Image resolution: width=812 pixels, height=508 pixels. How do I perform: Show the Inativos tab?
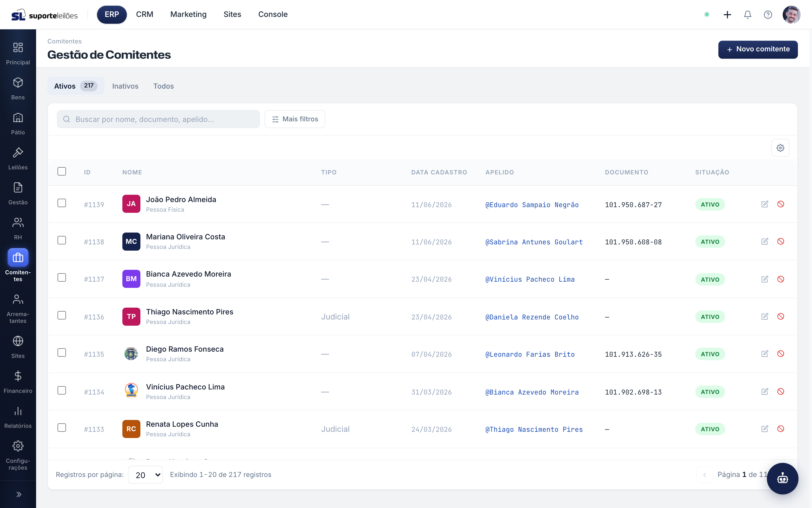(x=125, y=86)
